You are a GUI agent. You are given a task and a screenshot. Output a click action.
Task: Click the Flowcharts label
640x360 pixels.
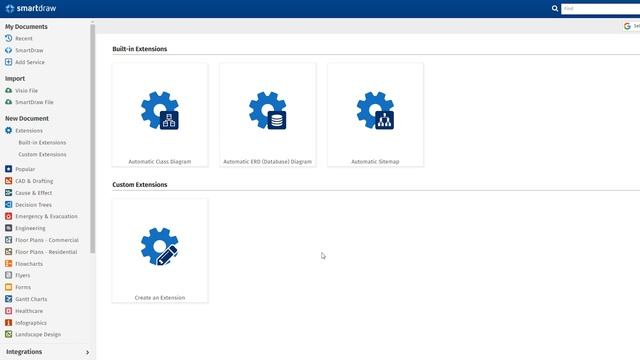coord(29,264)
